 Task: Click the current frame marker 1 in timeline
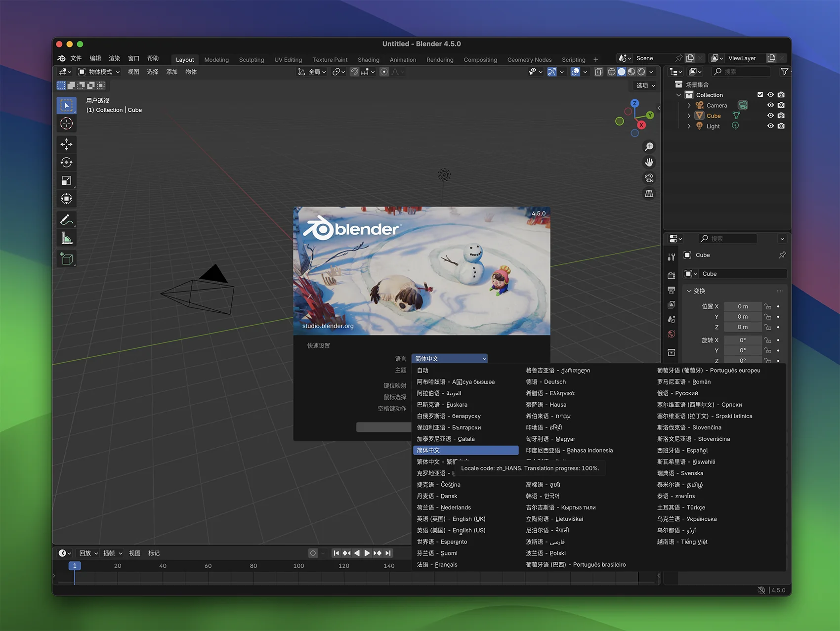coord(75,566)
